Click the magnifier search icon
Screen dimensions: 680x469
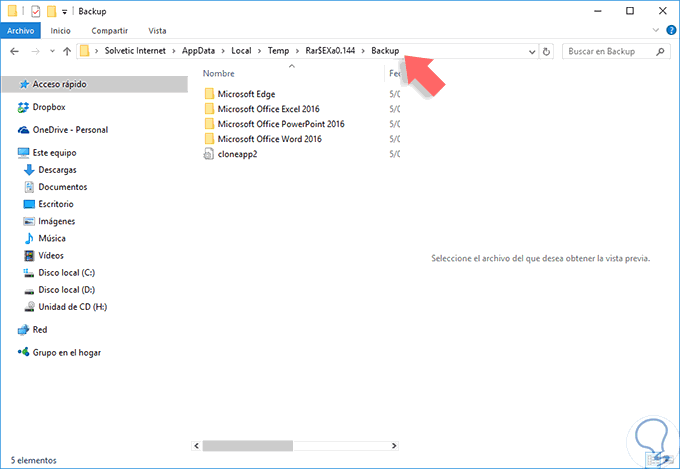[660, 51]
